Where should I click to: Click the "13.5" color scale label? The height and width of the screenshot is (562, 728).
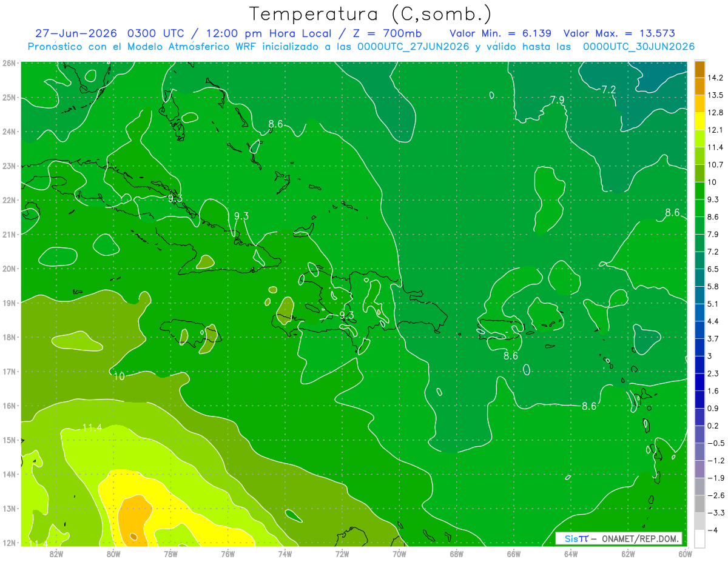(x=715, y=95)
